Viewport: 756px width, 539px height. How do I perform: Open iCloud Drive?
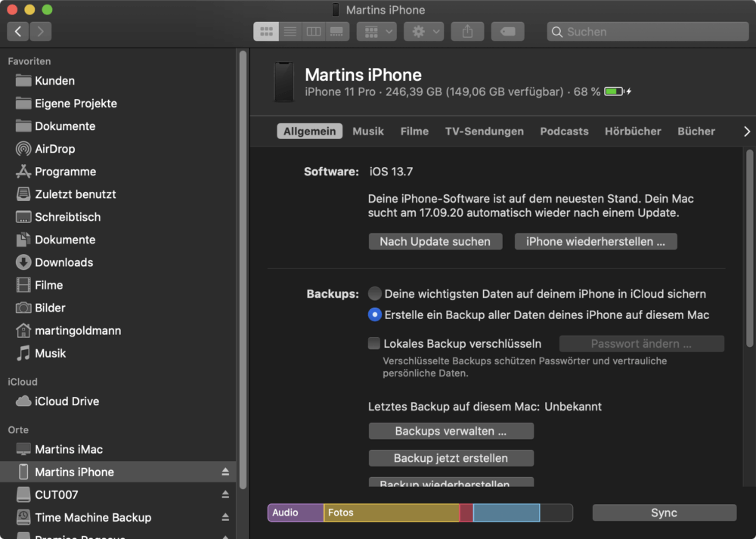(118, 401)
